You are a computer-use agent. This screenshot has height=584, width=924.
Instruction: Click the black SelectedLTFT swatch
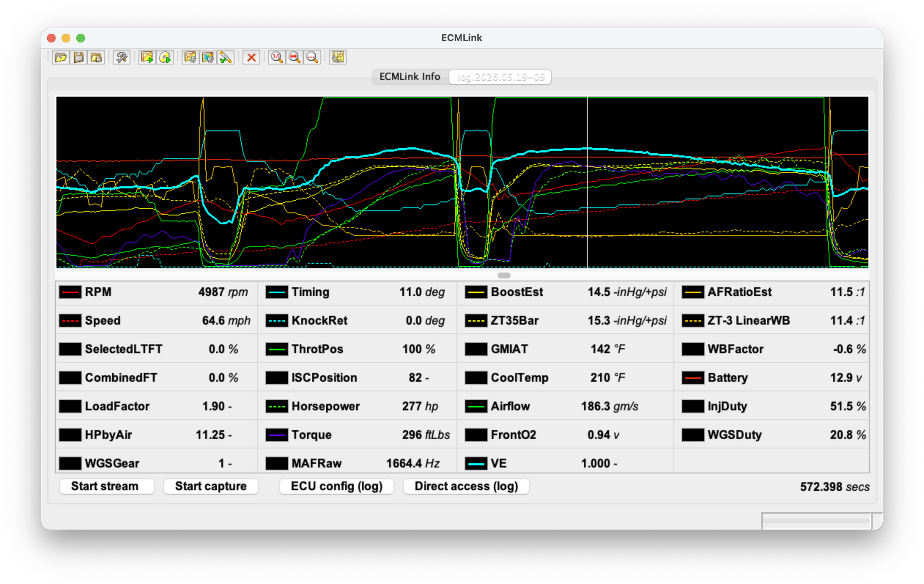pos(70,349)
